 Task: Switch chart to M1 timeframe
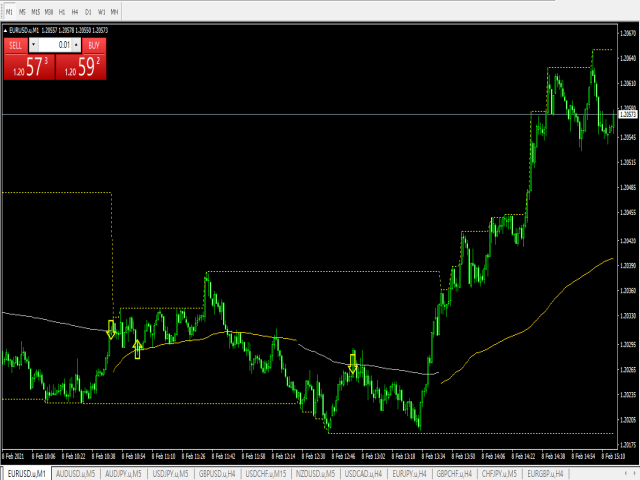click(x=9, y=12)
